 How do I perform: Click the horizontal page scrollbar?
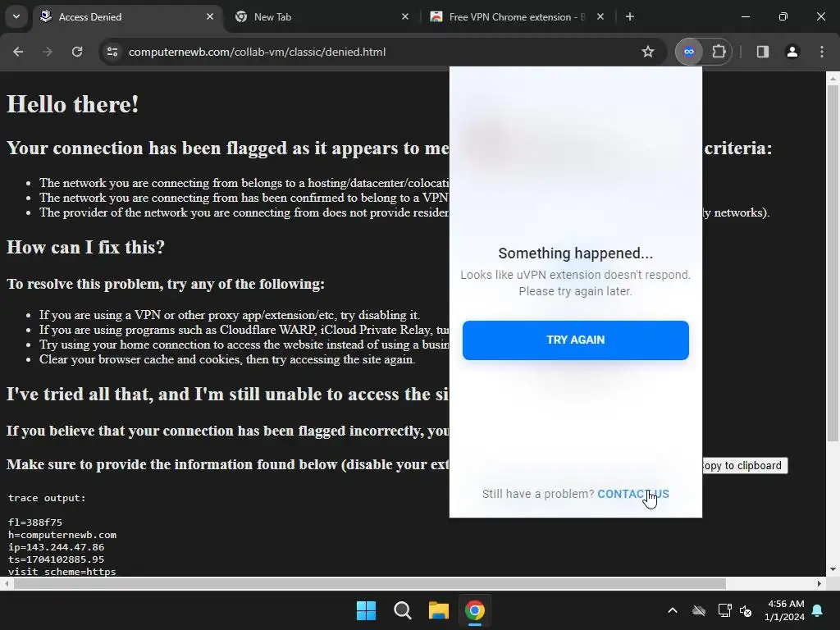tap(370, 583)
